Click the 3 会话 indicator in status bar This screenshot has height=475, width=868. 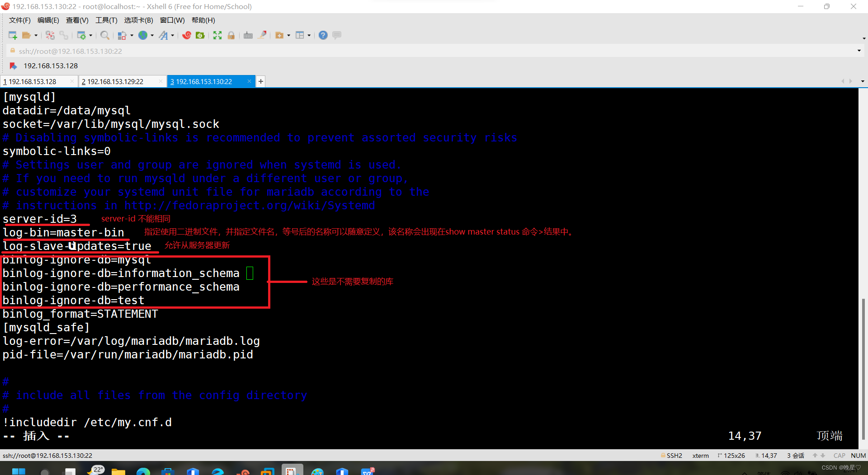(795, 455)
